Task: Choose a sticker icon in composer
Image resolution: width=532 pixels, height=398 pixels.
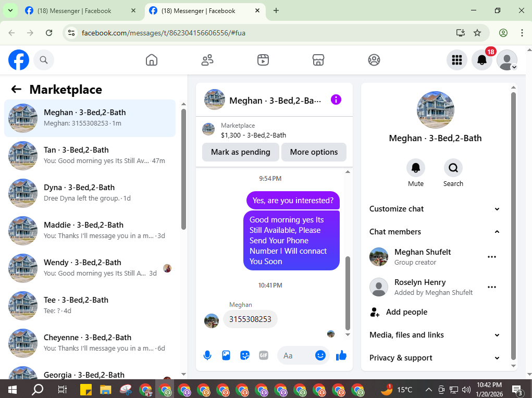Action: coord(244,355)
